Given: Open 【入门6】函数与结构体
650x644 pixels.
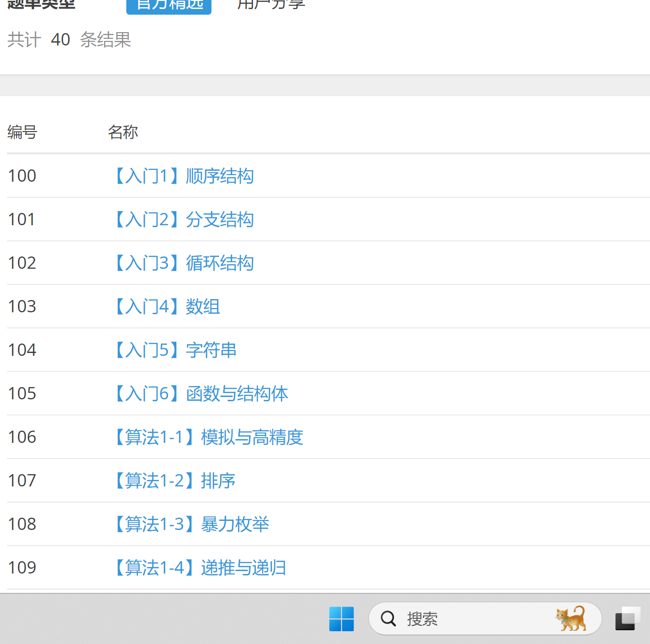Looking at the screenshot, I should pyautogui.click(x=200, y=394).
